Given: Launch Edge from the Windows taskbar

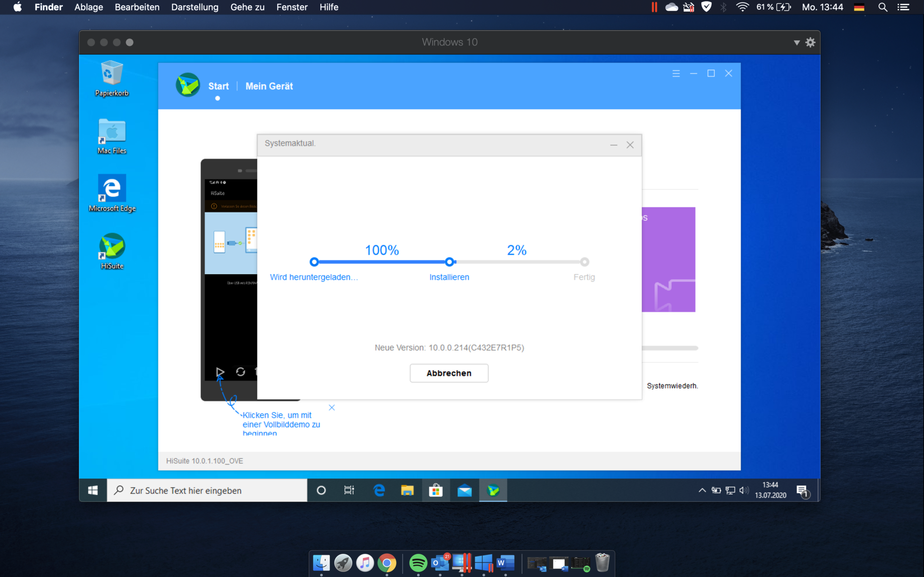Looking at the screenshot, I should point(379,490).
